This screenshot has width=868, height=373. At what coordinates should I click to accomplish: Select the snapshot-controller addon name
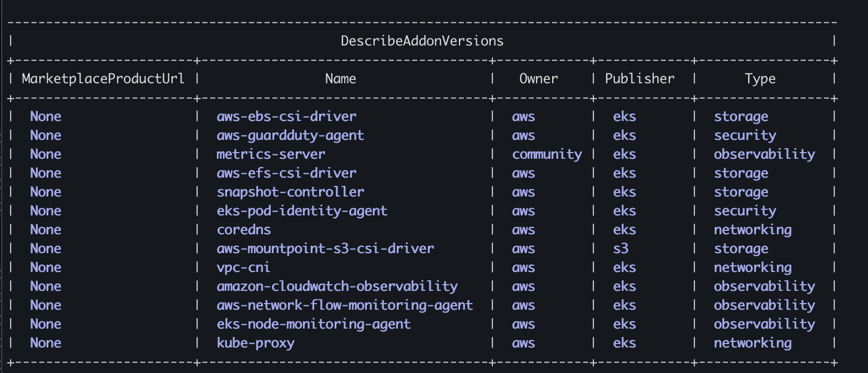click(290, 192)
